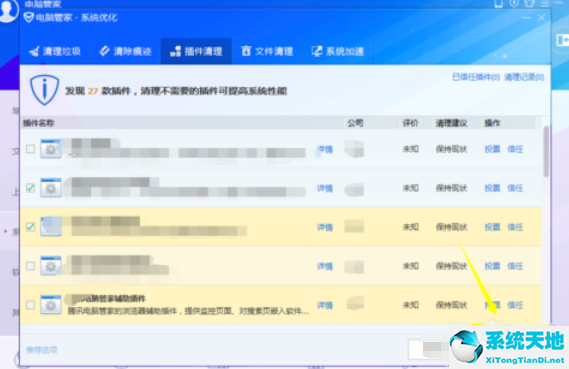
Task: Click the plugin icon in the fourth row
Action: click(51, 266)
